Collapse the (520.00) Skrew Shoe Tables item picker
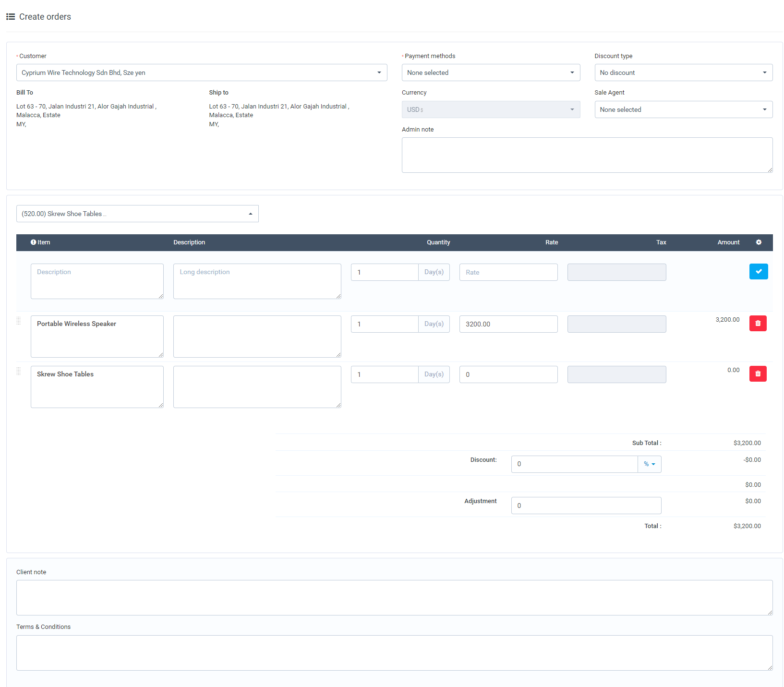This screenshot has width=784, height=687. tap(250, 214)
